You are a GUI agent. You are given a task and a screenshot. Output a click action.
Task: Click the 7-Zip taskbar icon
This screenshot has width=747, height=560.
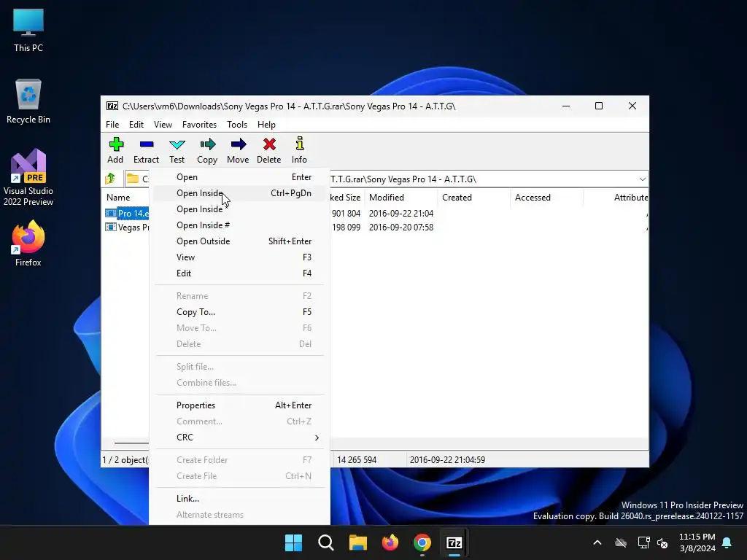pyautogui.click(x=454, y=542)
